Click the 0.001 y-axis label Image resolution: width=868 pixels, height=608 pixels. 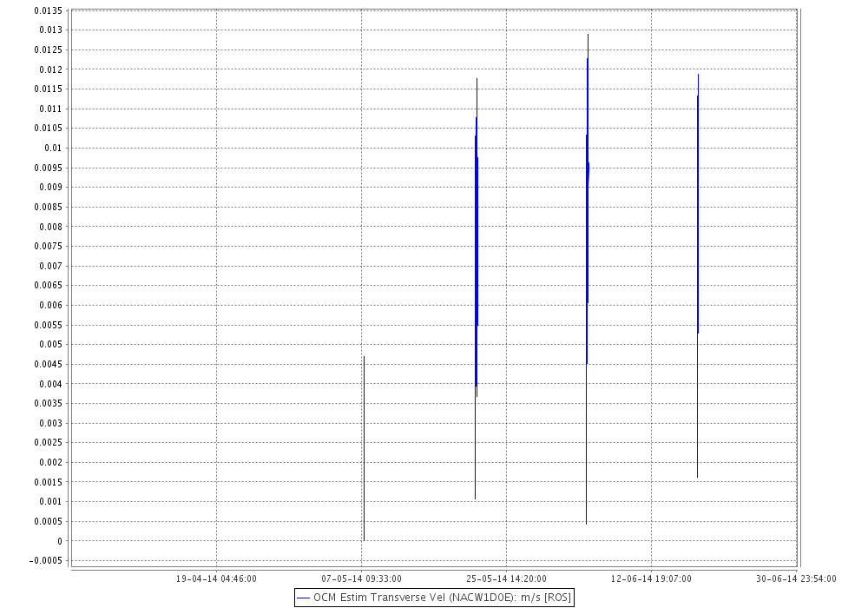pyautogui.click(x=50, y=502)
